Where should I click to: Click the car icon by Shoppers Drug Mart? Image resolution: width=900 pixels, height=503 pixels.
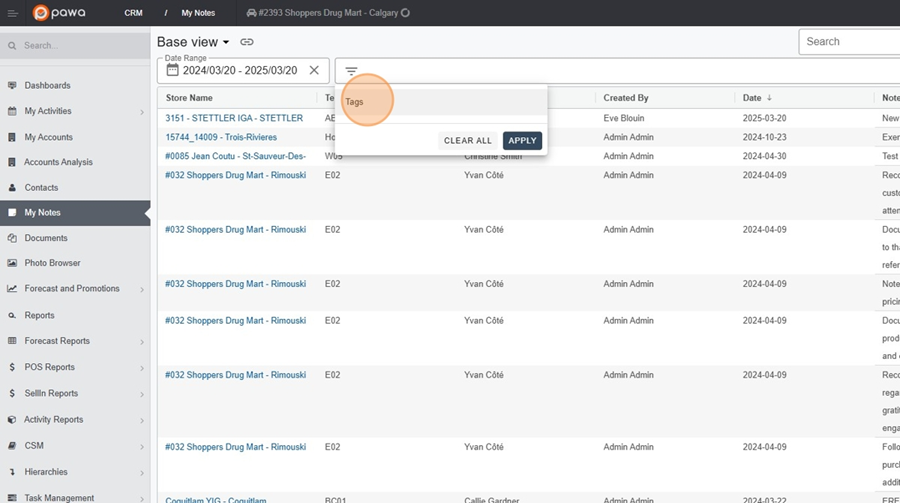pyautogui.click(x=251, y=13)
